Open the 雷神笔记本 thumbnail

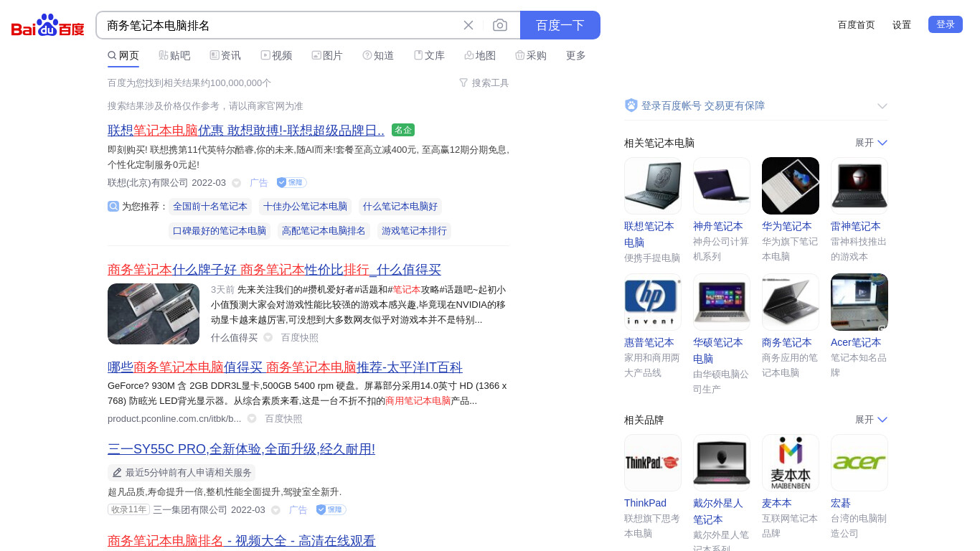click(x=859, y=186)
